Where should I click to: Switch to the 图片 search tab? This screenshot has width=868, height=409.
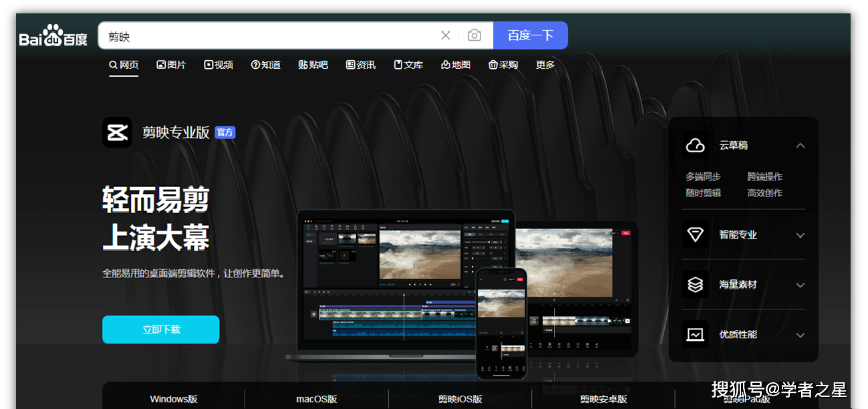[x=171, y=64]
